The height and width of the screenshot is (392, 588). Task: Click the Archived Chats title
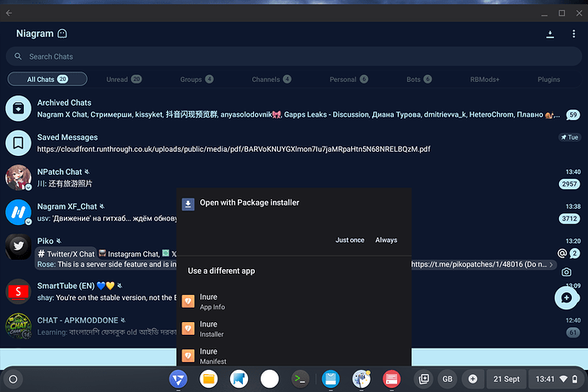click(64, 102)
